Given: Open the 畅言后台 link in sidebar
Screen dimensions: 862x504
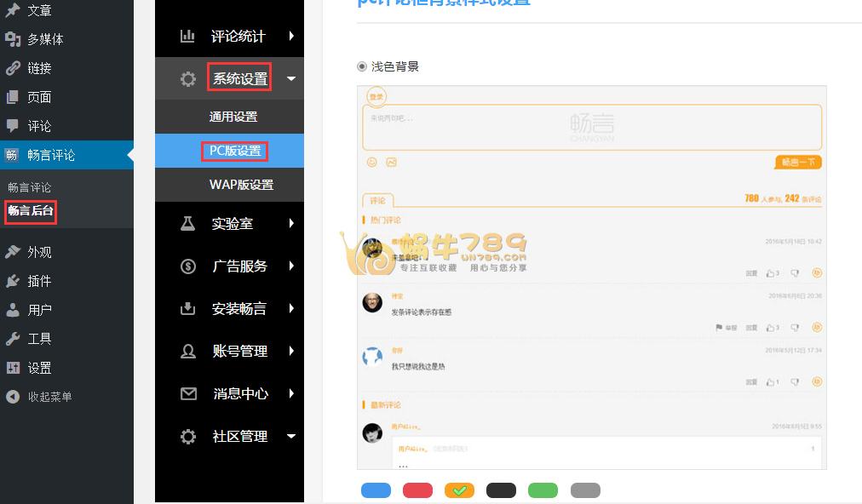Looking at the screenshot, I should click(x=31, y=210).
